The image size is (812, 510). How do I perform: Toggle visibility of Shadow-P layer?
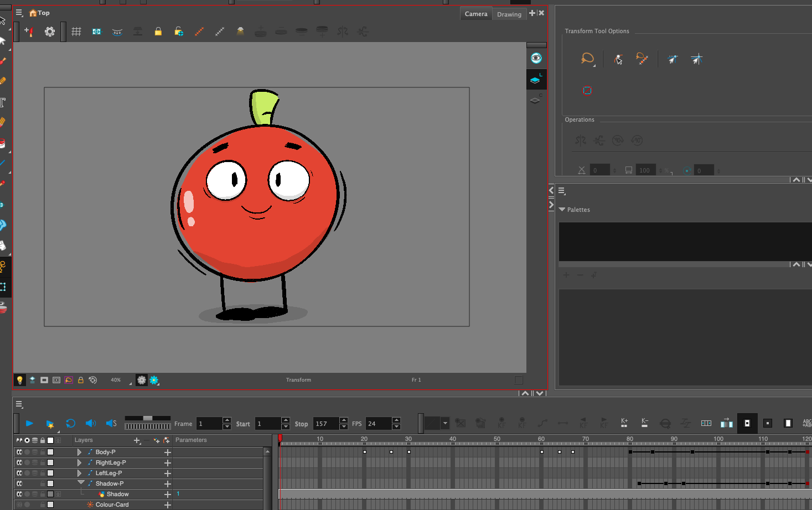19,483
